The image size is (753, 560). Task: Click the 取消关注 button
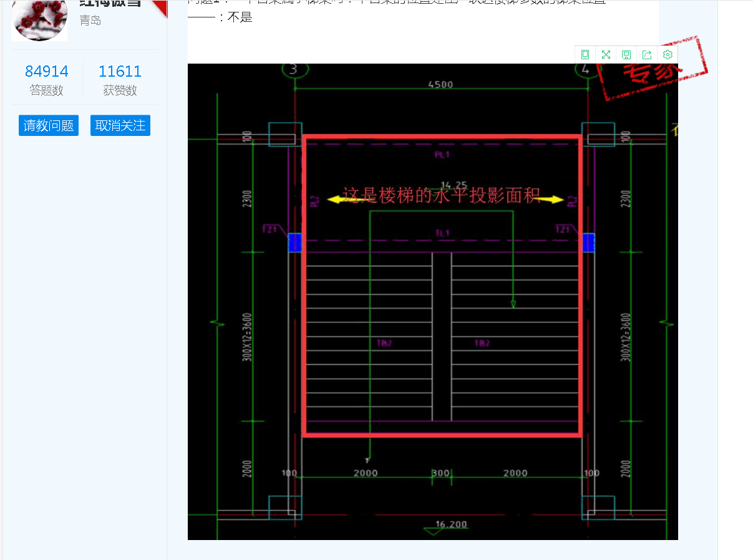120,125
